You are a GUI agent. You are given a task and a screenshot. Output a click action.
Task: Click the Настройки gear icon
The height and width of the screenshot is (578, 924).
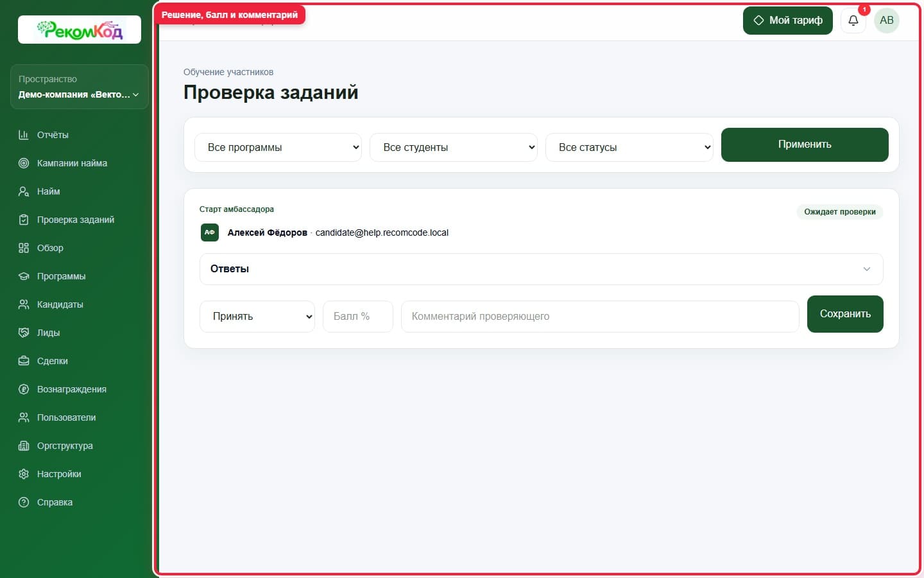point(24,474)
